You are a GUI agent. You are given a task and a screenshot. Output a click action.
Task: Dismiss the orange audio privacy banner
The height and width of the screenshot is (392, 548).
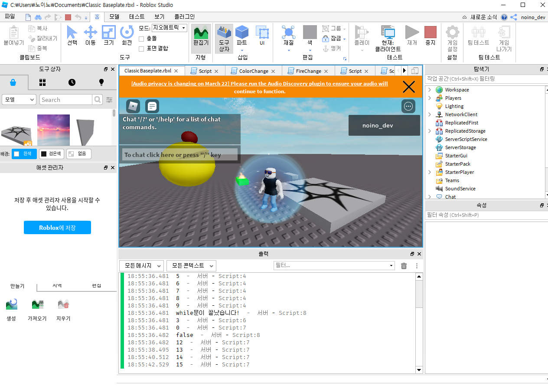pyautogui.click(x=409, y=87)
